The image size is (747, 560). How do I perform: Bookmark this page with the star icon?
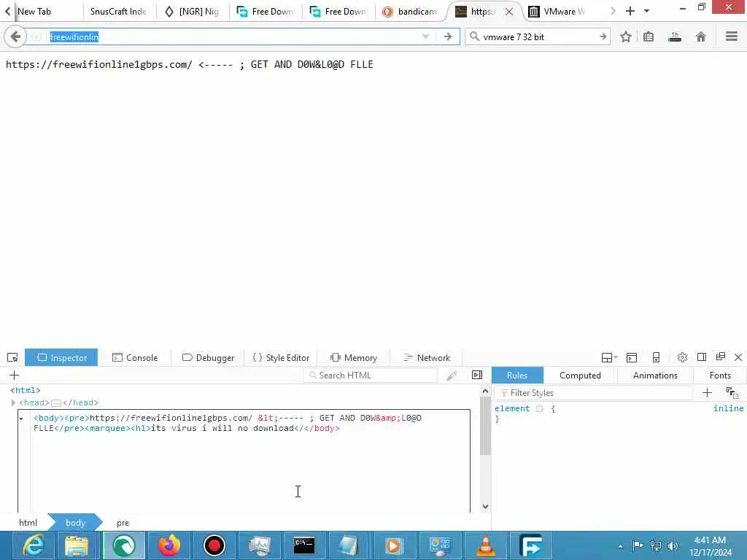tap(626, 36)
